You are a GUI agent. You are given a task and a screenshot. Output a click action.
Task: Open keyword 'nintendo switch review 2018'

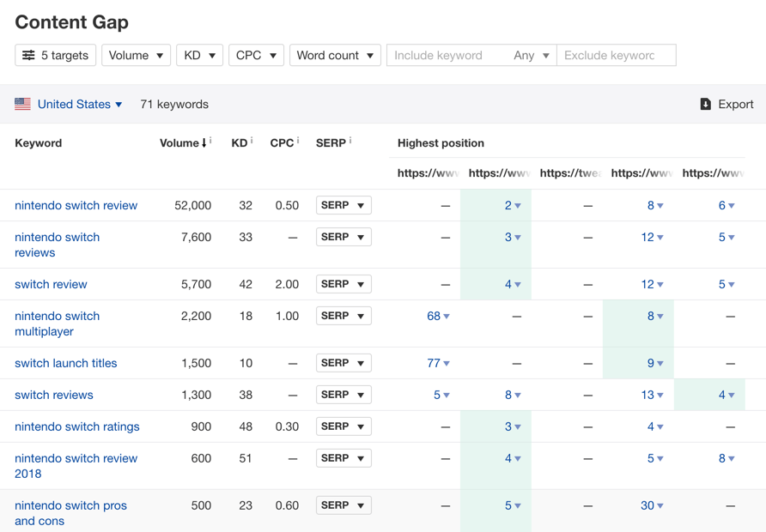[76, 466]
